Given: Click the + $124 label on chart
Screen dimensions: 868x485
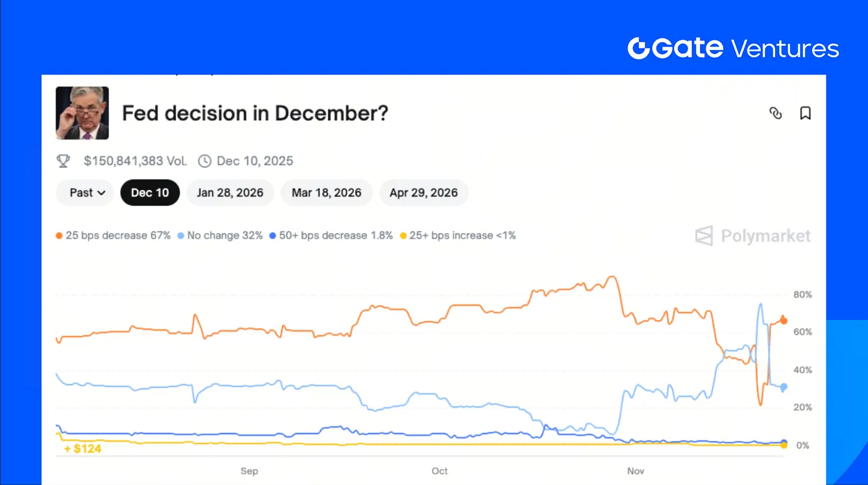Looking at the screenshot, I should (x=83, y=448).
